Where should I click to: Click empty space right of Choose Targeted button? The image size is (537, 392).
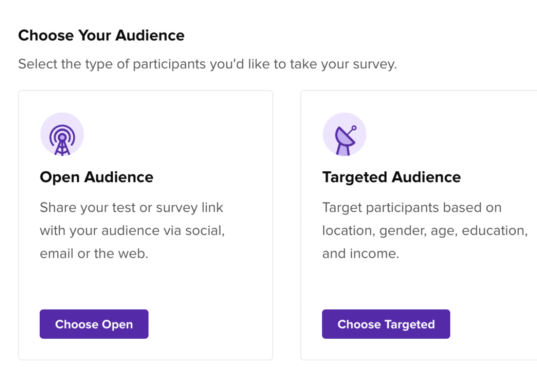[x=489, y=324]
